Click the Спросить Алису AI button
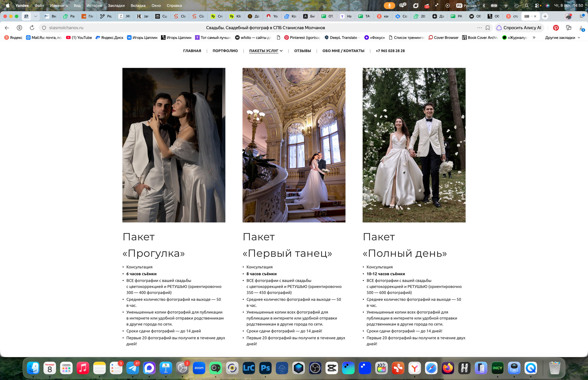The width and height of the screenshot is (588, 380). (519, 28)
